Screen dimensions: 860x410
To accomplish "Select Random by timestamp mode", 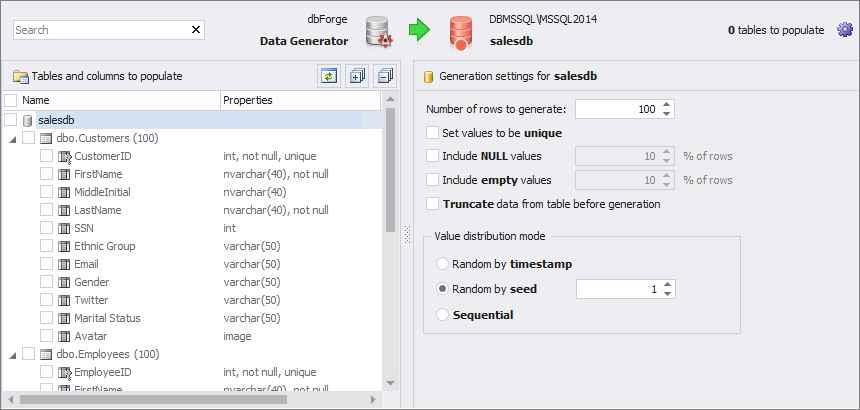I will [x=442, y=264].
